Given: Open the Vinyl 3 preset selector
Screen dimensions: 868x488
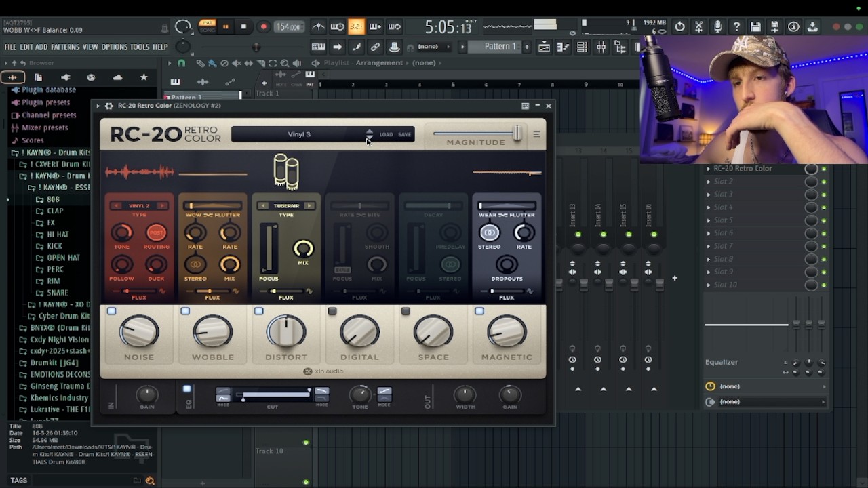Looking at the screenshot, I should (x=298, y=134).
